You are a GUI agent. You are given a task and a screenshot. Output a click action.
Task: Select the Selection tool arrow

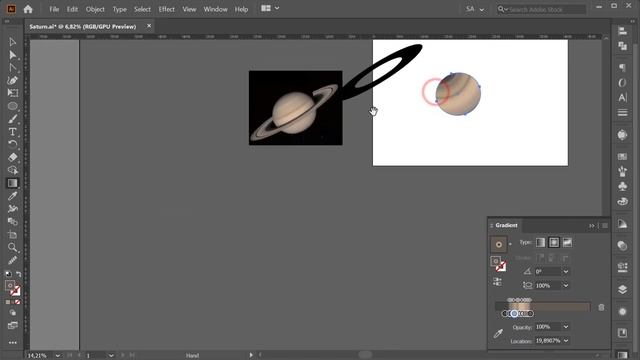coord(12,42)
